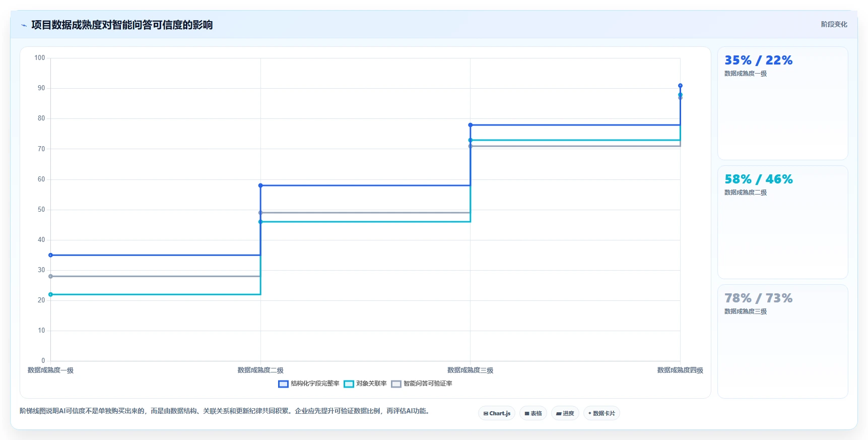This screenshot has width=868, height=440.
Task: Click the blue data point at 91 on level four
Action: [x=680, y=86]
